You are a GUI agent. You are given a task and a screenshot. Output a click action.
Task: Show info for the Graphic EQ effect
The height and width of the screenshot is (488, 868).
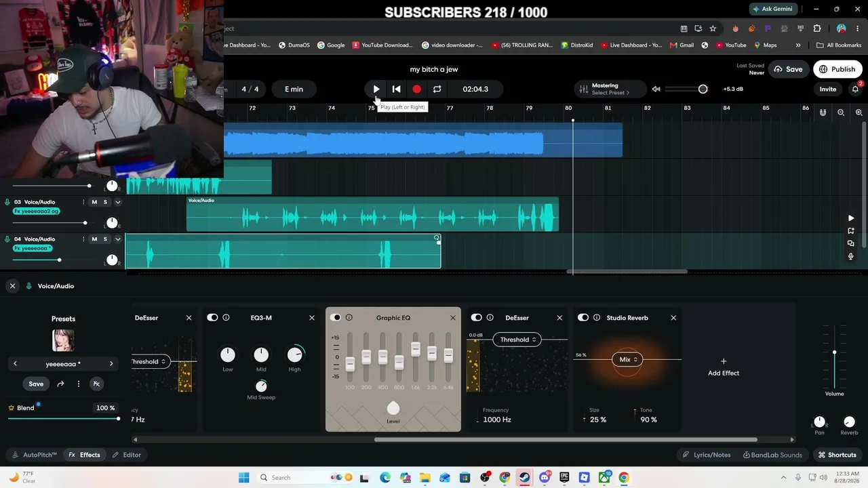pos(349,318)
